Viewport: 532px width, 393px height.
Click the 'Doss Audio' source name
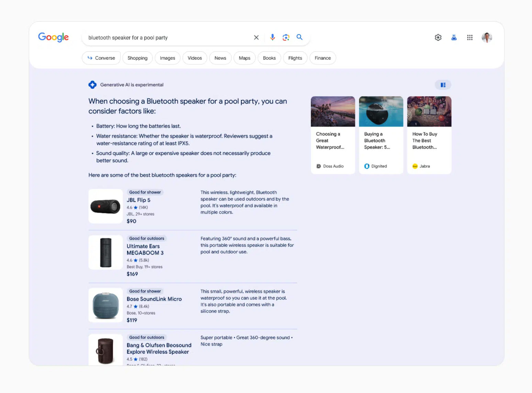click(x=333, y=166)
